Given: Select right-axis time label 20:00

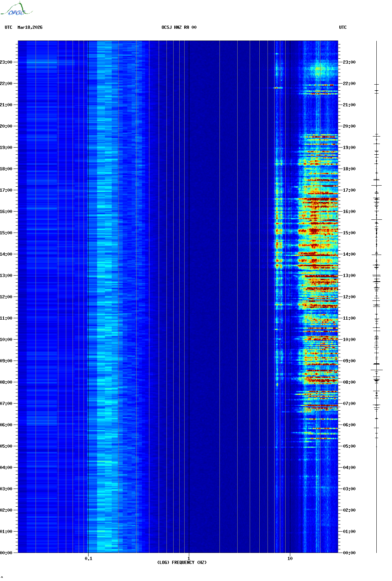Looking at the screenshot, I should coord(349,126).
